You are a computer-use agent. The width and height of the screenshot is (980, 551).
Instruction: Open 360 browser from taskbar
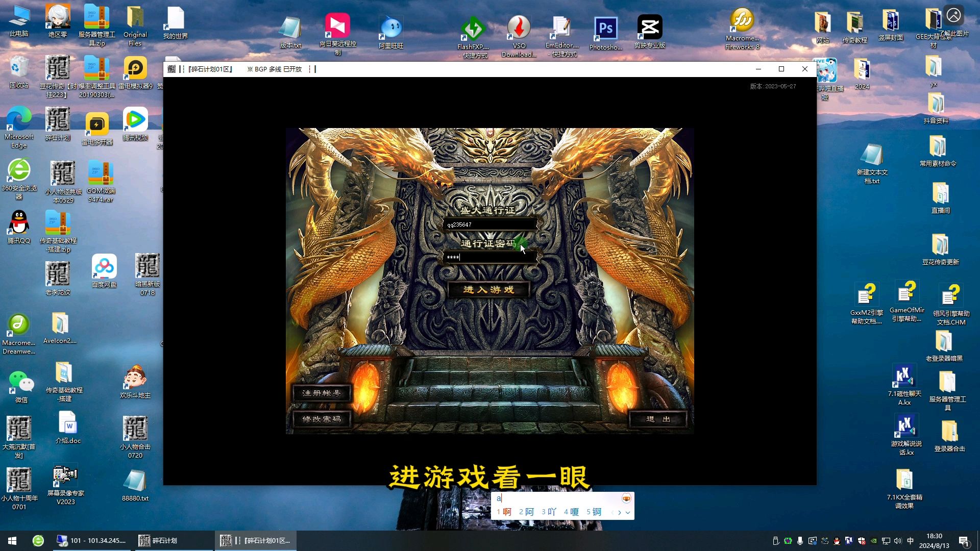(x=38, y=541)
